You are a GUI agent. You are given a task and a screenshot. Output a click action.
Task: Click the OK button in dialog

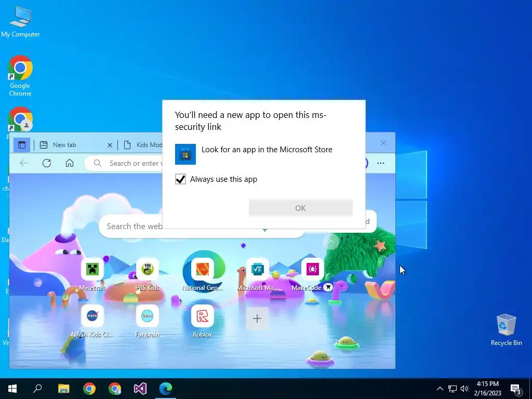coord(301,208)
